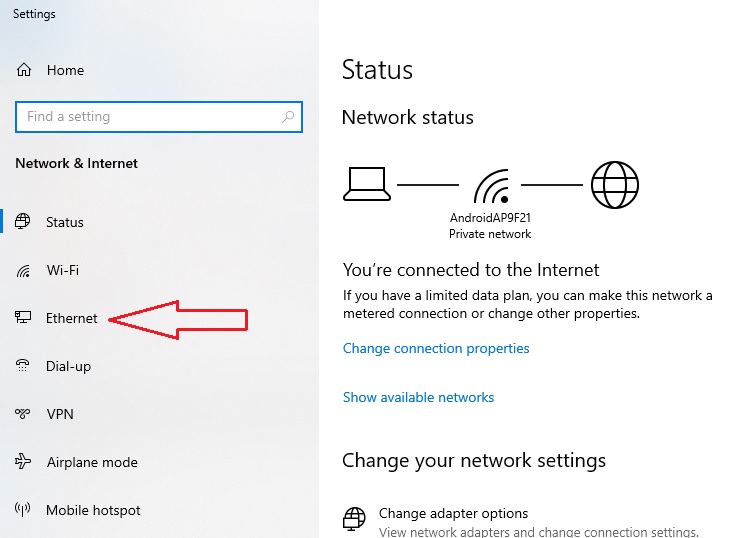Click the Airplane mode plane icon
This screenshot has height=538, width=753.
23,462
